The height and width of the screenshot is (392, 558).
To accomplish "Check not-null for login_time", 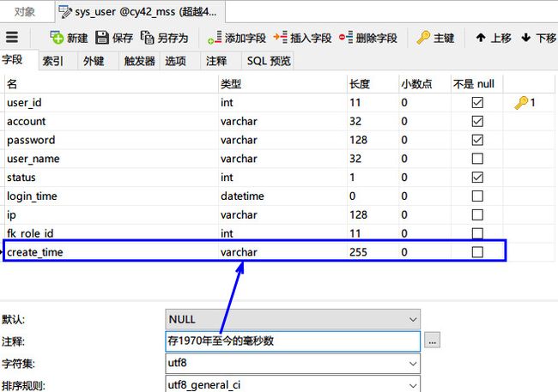I will click(x=477, y=196).
